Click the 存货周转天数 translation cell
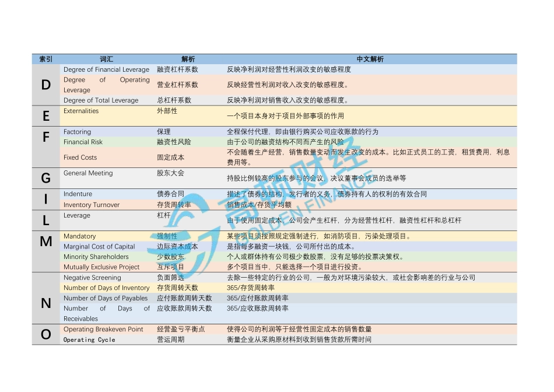The height and width of the screenshot is (392, 554). tap(177, 288)
